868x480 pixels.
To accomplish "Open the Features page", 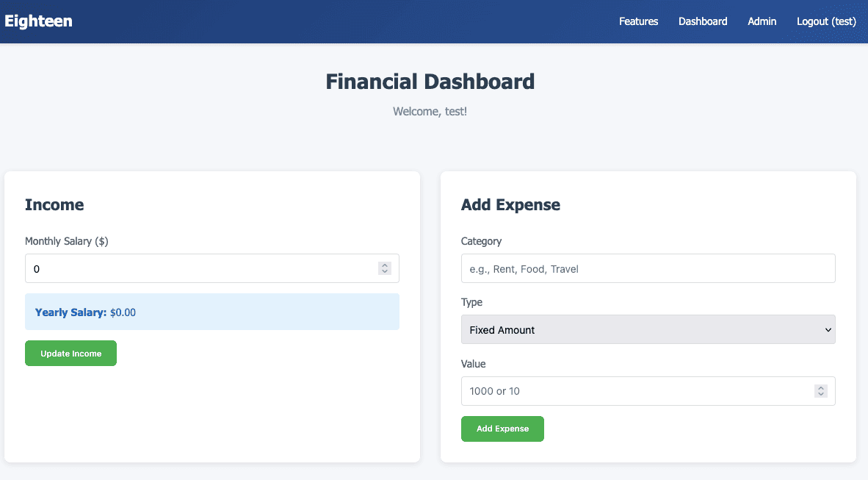I will click(x=638, y=21).
